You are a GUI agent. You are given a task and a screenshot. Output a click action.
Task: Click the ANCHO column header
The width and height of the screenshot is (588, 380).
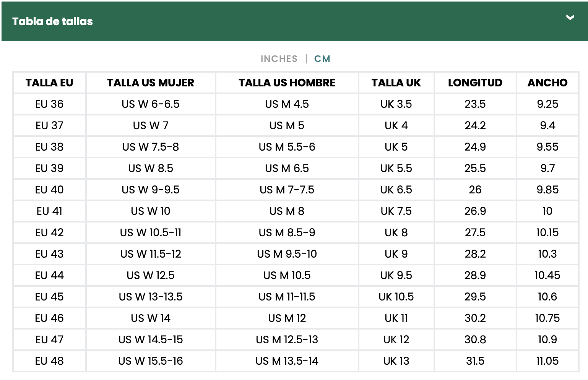547,83
